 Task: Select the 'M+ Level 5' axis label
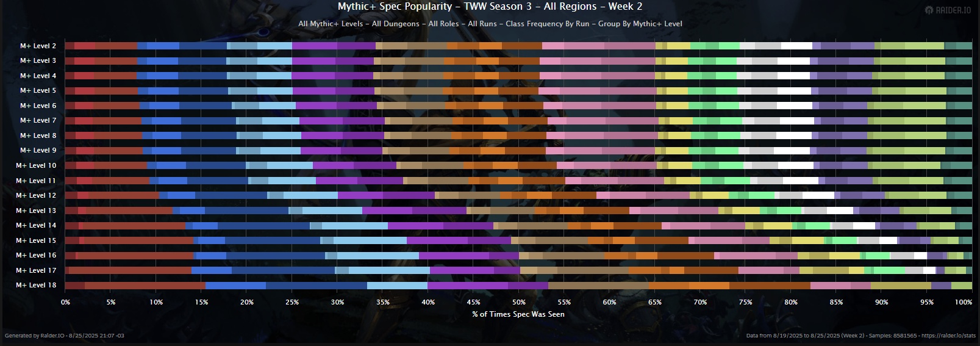pos(38,90)
